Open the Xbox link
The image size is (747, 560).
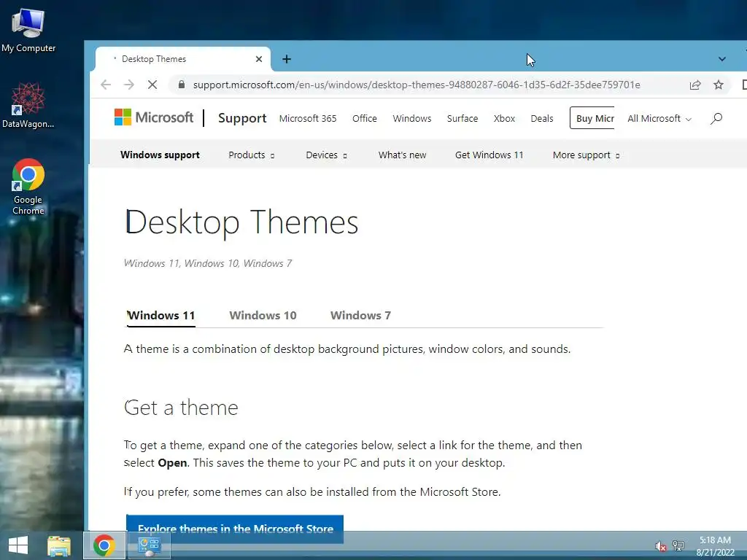(x=504, y=119)
